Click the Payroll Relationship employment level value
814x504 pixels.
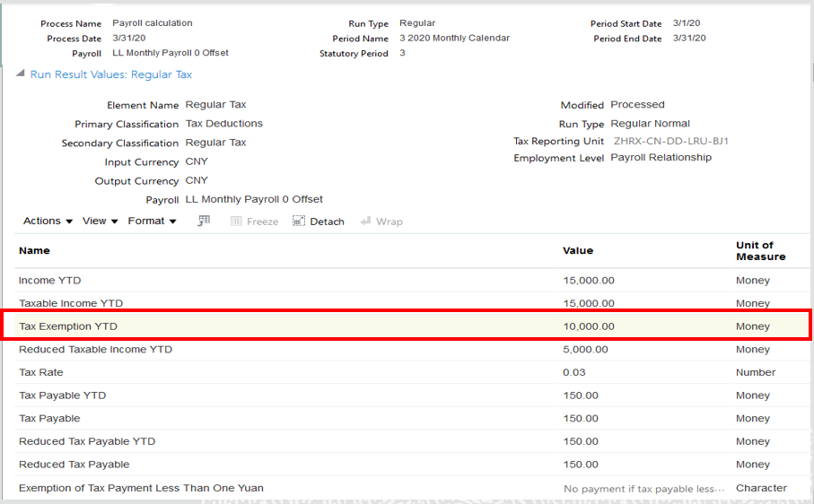click(661, 157)
